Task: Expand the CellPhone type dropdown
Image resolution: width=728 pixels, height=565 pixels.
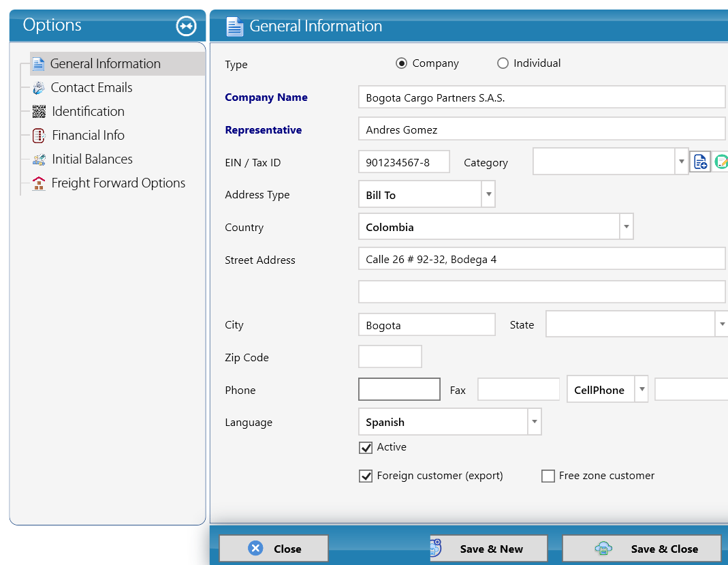Action: (x=642, y=389)
